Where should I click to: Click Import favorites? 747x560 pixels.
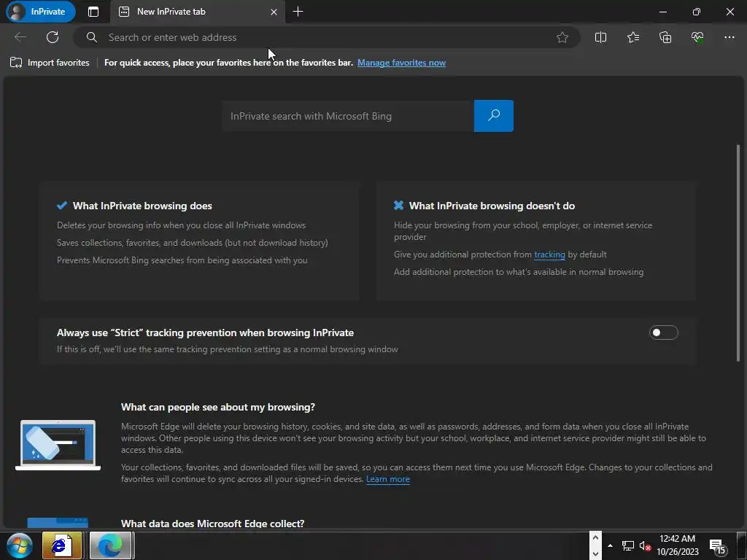(x=50, y=63)
